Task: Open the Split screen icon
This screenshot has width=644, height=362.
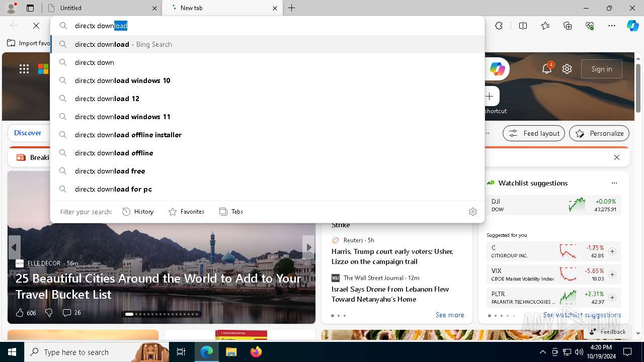Action: coord(523,26)
